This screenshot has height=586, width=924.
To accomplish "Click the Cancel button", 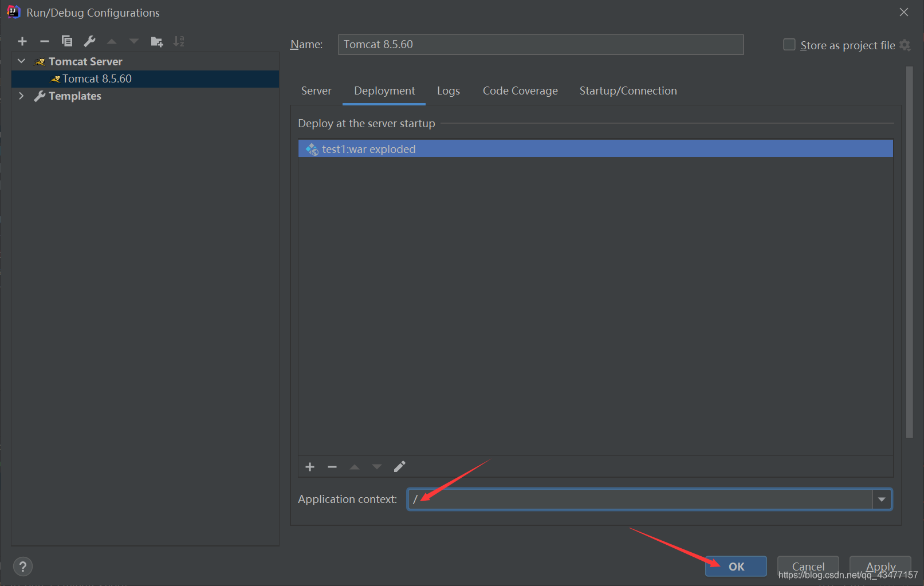I will pos(808,567).
